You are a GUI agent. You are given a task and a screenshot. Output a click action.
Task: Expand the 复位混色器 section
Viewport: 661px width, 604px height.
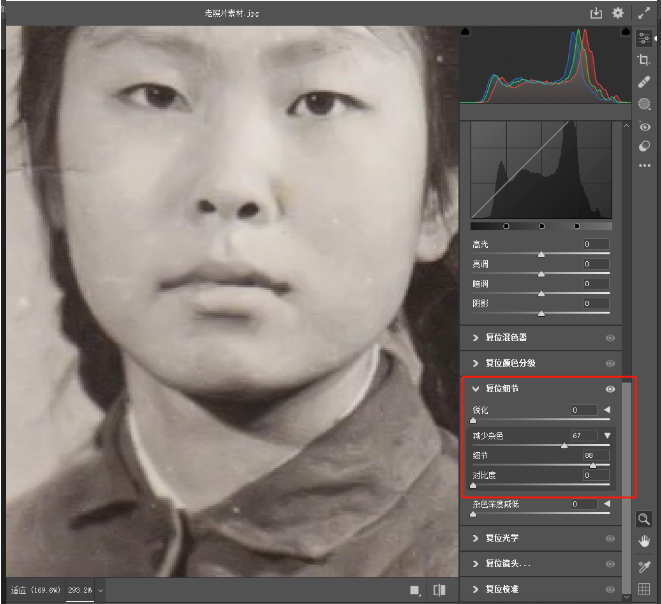tap(476, 338)
